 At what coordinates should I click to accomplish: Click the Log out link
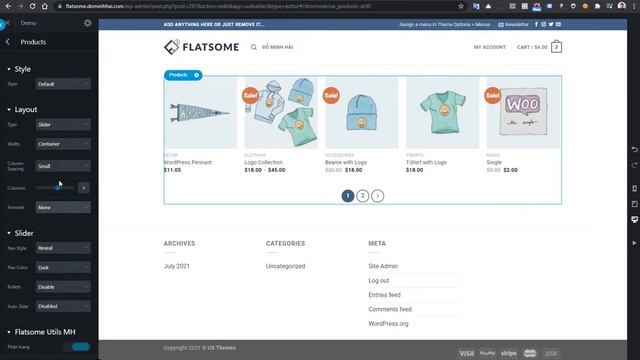click(378, 280)
